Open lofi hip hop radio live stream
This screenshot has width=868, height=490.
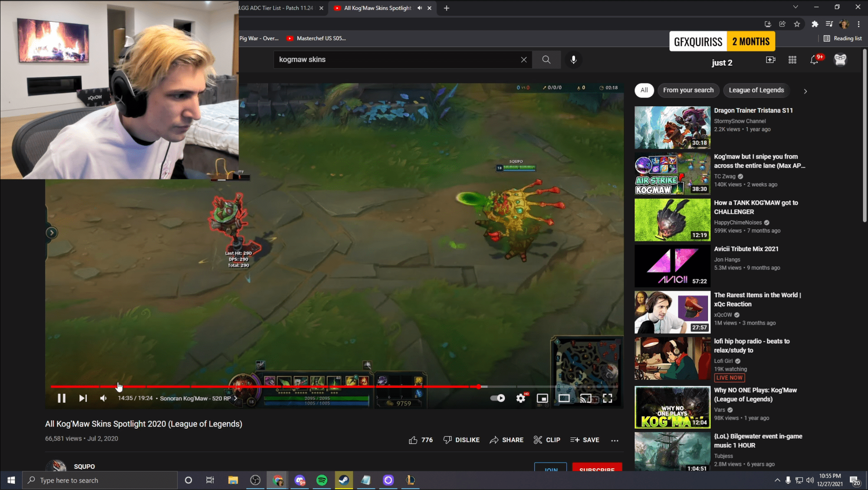coord(672,358)
